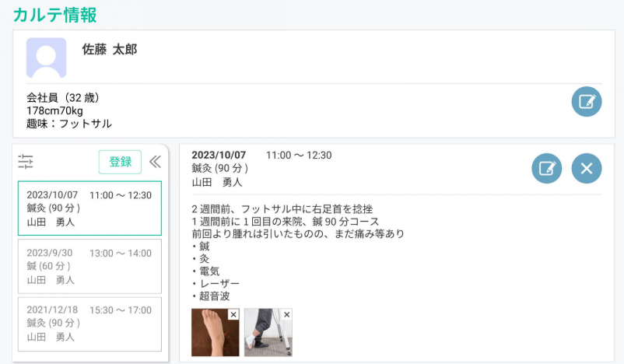
Task: Open the 2021/12/18 鍼灸 record
Action: click(x=89, y=324)
